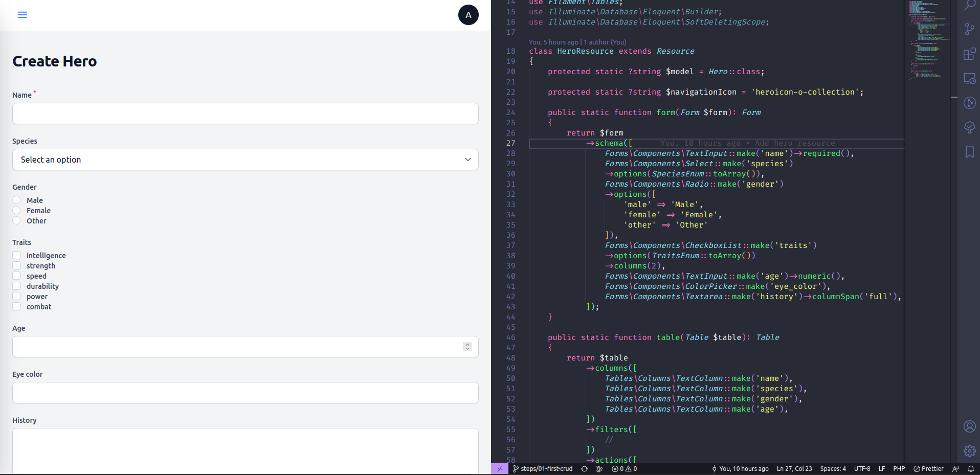The height and width of the screenshot is (475, 980).
Task: Click the git graph icon in status bar
Action: (x=599, y=469)
